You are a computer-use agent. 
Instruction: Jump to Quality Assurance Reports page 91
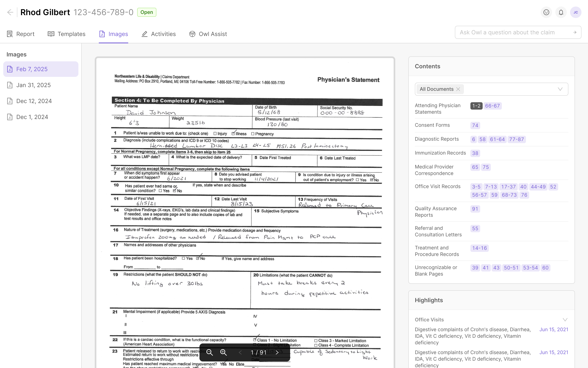(x=475, y=209)
